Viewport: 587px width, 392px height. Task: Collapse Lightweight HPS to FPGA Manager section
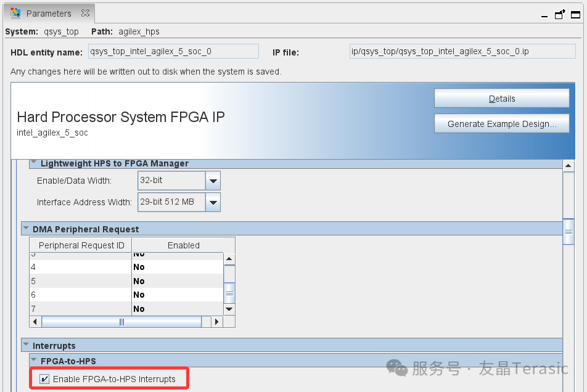pyautogui.click(x=34, y=162)
